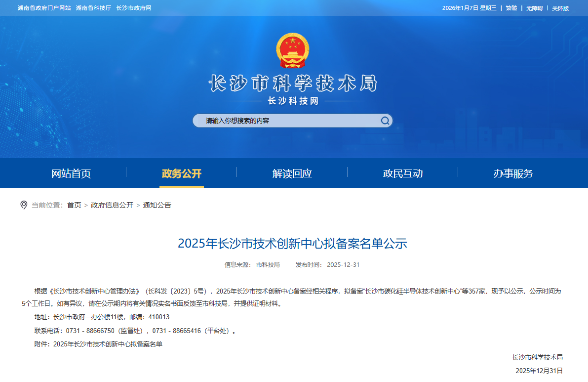This screenshot has height=382, width=588.
Task: Click the national emblem logo
Action: [x=291, y=50]
